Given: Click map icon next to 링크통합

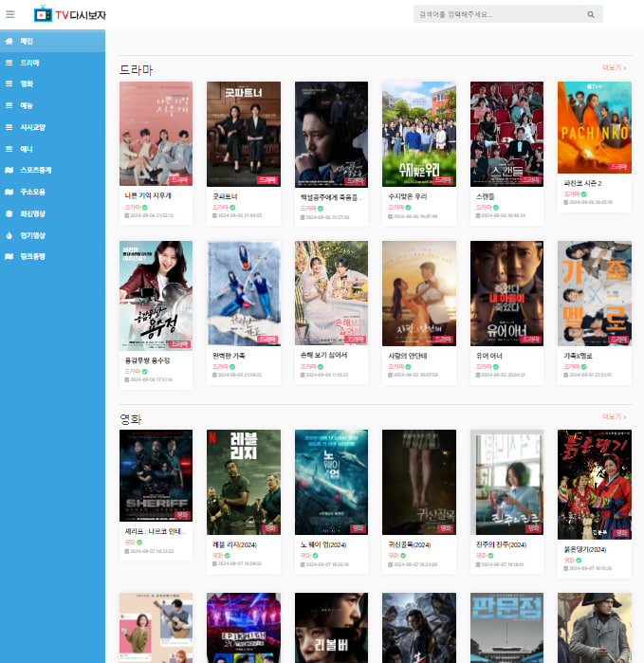Looking at the screenshot, I should pyautogui.click(x=9, y=256).
